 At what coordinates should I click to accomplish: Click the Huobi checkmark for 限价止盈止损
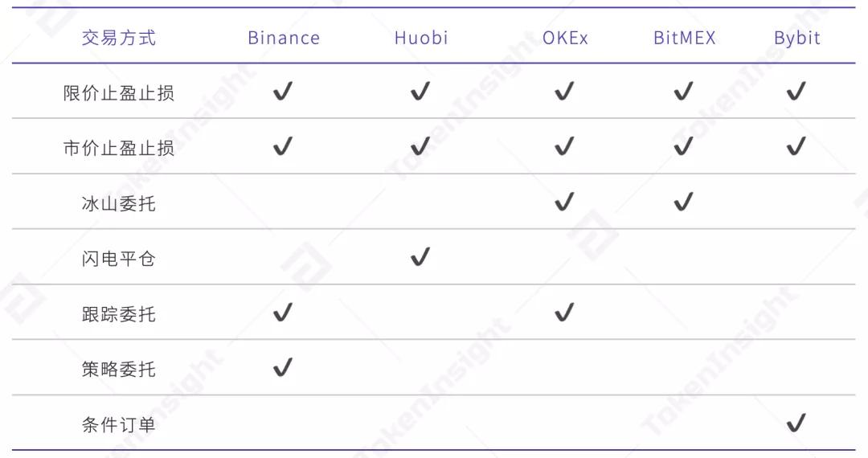tap(420, 92)
